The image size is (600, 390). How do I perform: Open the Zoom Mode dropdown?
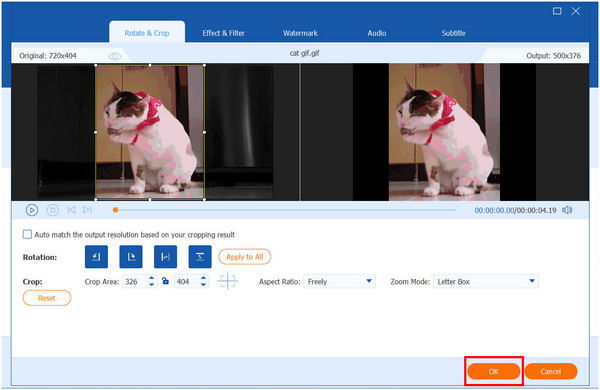tap(486, 281)
